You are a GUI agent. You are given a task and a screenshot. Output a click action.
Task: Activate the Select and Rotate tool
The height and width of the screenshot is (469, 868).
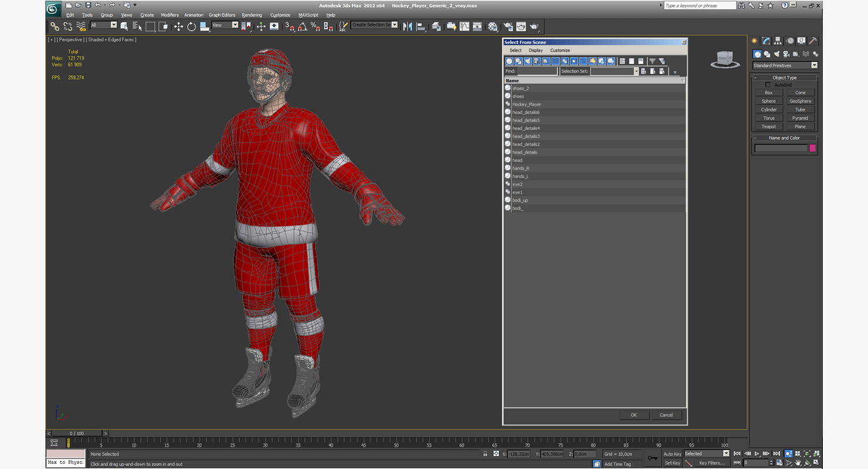click(191, 26)
